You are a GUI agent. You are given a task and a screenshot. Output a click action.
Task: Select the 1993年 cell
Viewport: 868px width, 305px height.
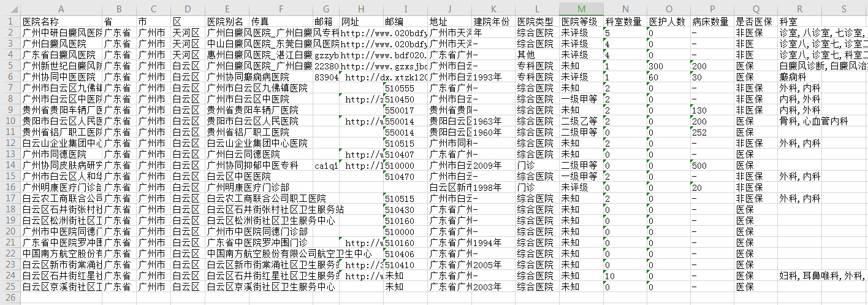[493, 77]
